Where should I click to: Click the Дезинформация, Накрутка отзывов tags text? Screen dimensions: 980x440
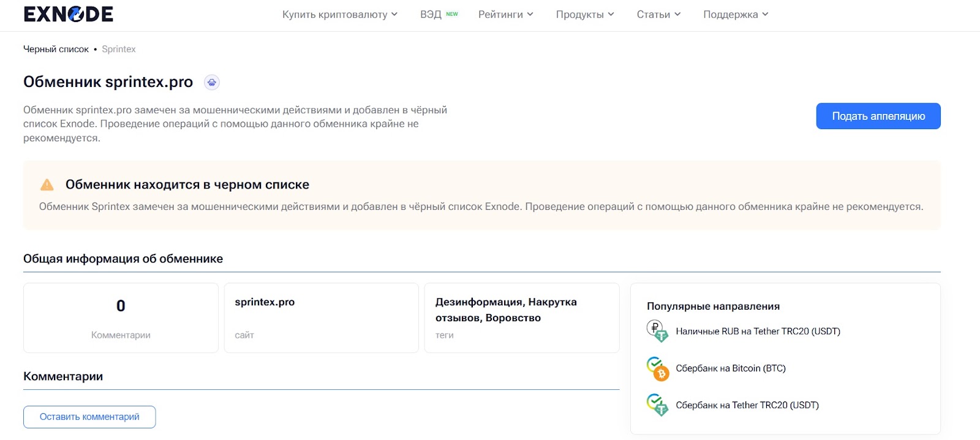506,310
